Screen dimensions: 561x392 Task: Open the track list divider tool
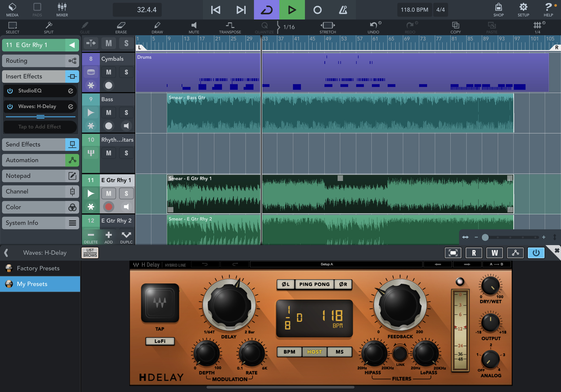(x=91, y=43)
